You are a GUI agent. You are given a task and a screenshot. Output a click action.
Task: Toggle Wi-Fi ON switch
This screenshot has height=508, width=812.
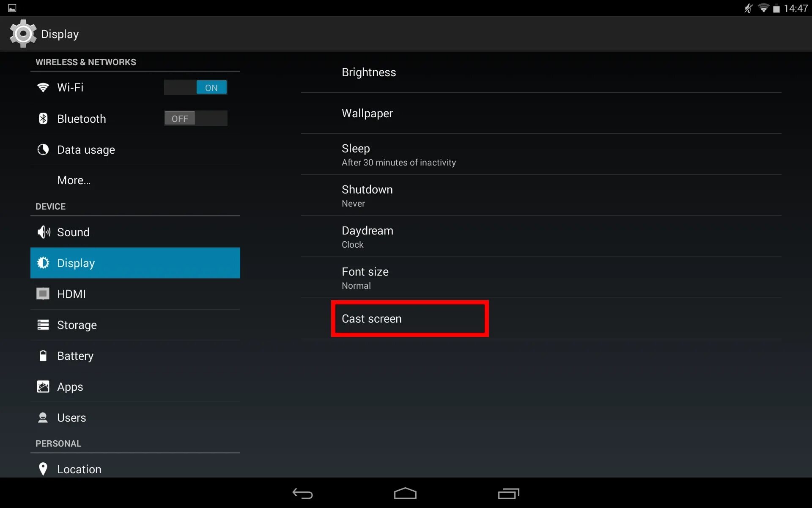(x=208, y=87)
